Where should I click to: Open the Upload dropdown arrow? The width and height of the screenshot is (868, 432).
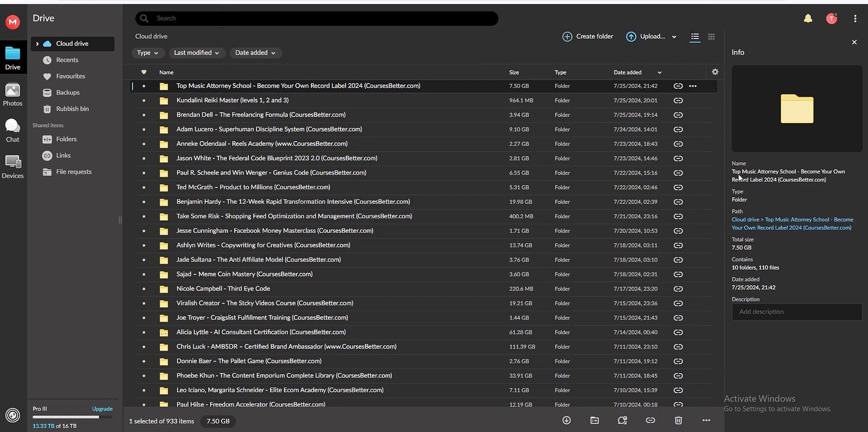674,37
